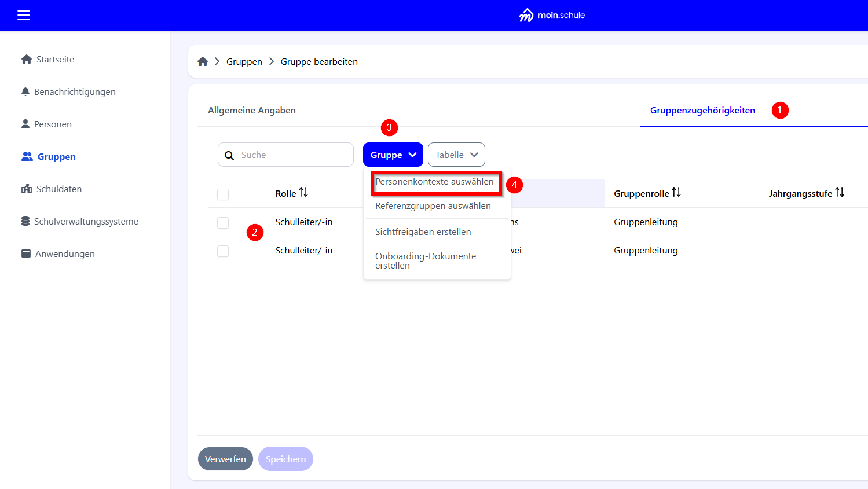Screen dimensions: 868x489
Task: Click the Schuldaten school building icon
Action: click(x=27, y=189)
